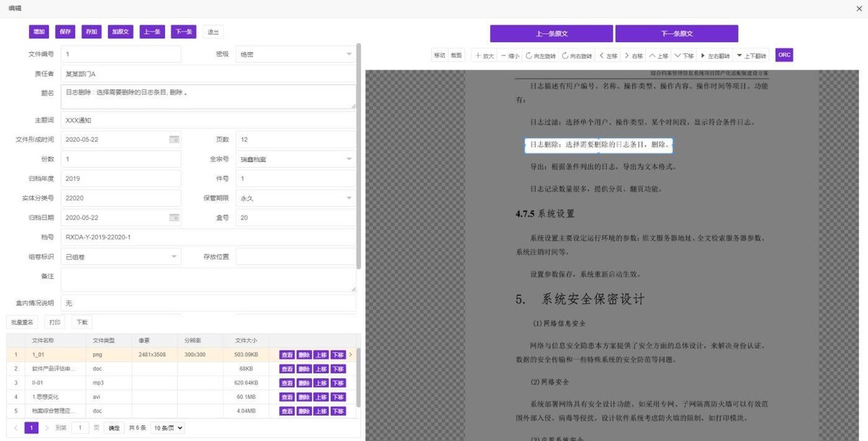
Task: Click the form panel vertical scrollbar
Action: click(x=359, y=156)
